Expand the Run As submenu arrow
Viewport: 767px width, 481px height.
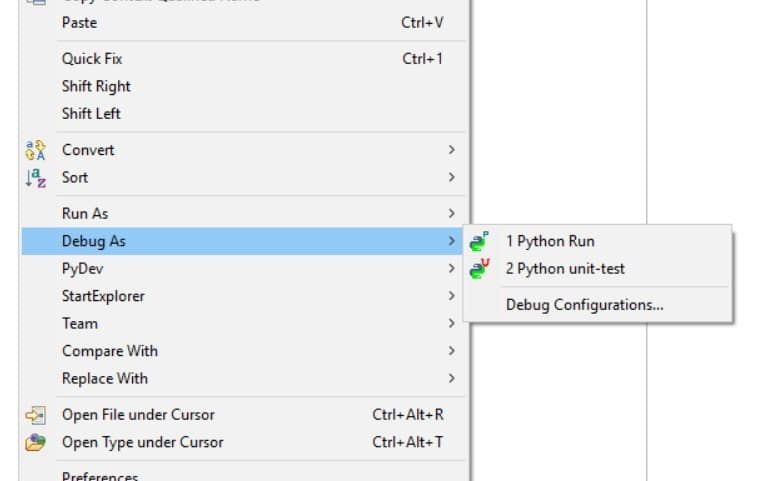451,213
